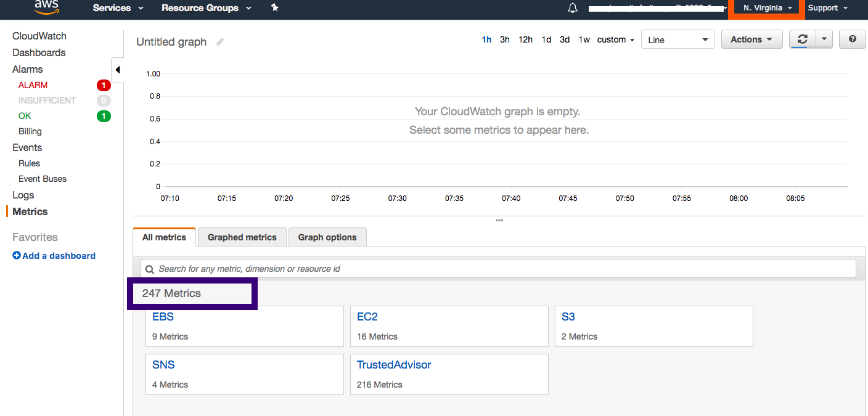Viewport: 868px width, 416px height.
Task: Select the 3d time range
Action: click(565, 39)
